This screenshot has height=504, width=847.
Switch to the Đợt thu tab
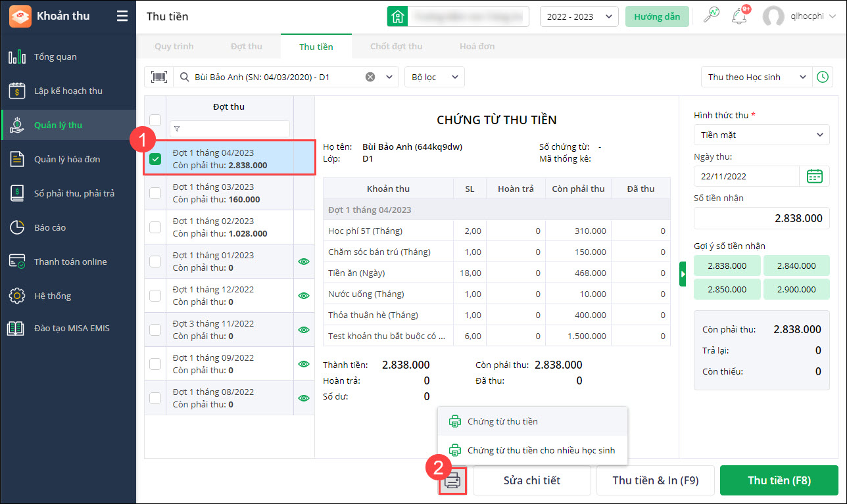point(247,47)
